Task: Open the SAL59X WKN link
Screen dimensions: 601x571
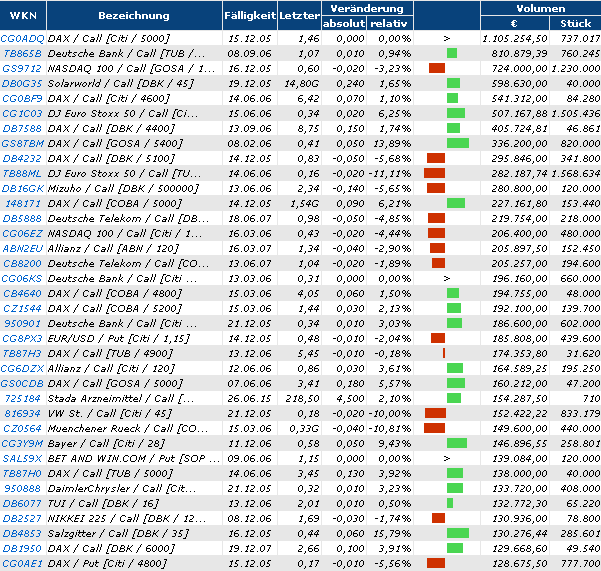Action: 22,459
